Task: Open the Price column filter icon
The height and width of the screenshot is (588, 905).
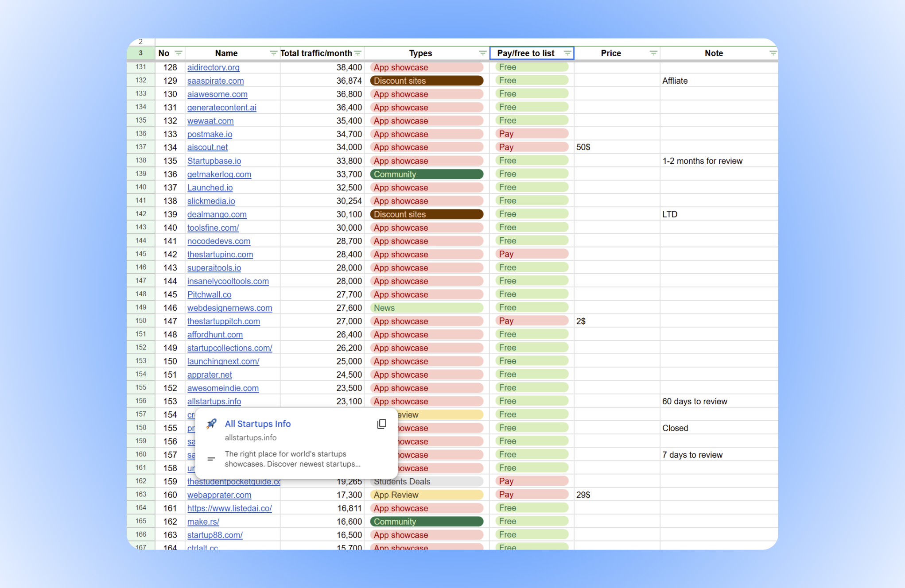Action: [653, 53]
